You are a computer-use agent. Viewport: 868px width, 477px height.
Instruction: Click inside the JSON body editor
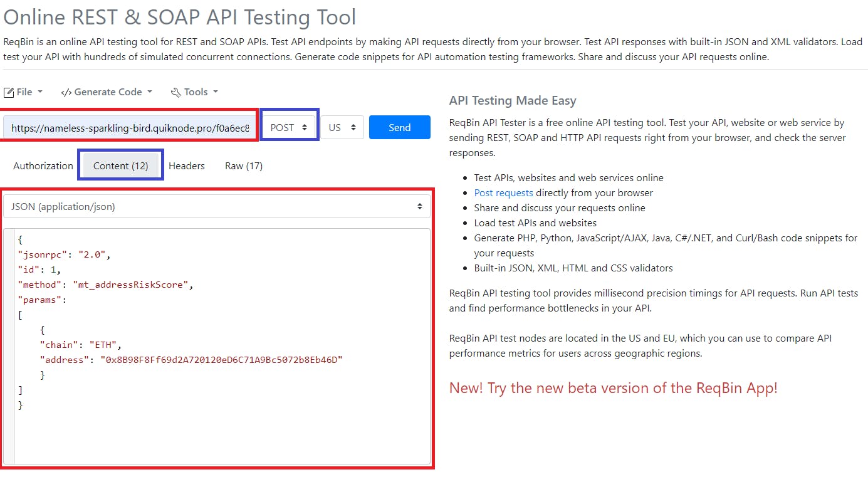pyautogui.click(x=217, y=346)
